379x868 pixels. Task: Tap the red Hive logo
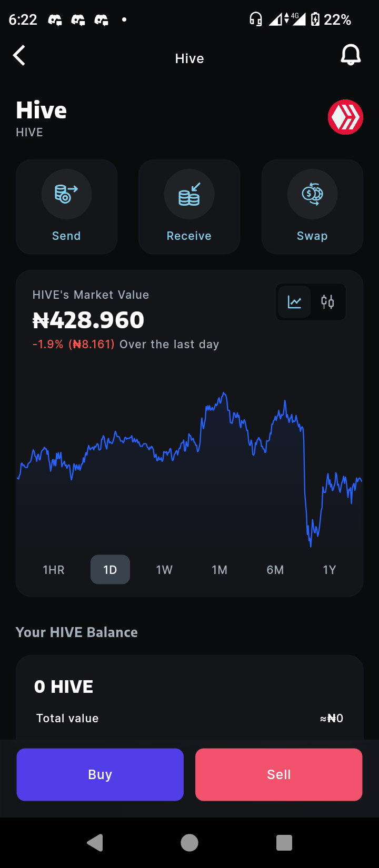coord(346,117)
